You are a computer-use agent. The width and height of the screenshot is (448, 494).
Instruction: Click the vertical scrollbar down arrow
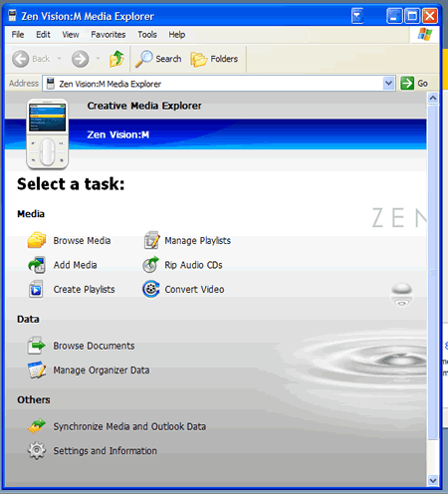pyautogui.click(x=433, y=480)
